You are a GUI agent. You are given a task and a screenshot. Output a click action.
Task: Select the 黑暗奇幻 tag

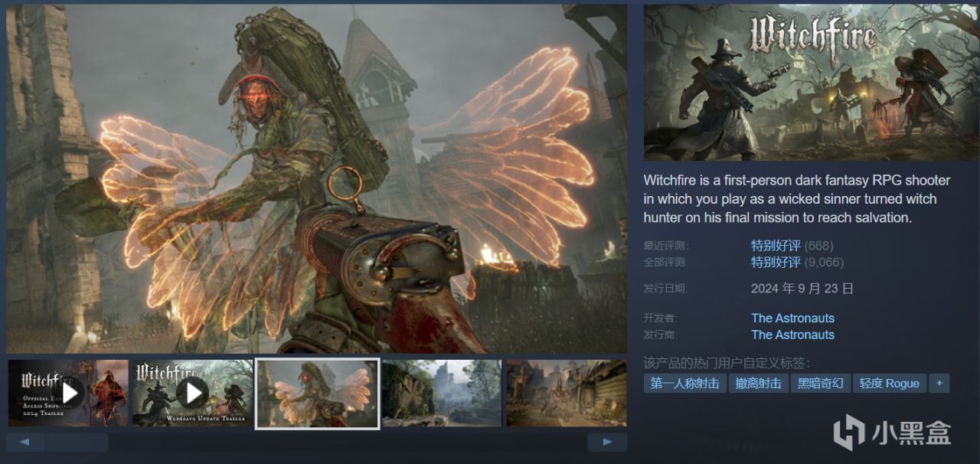click(x=820, y=383)
